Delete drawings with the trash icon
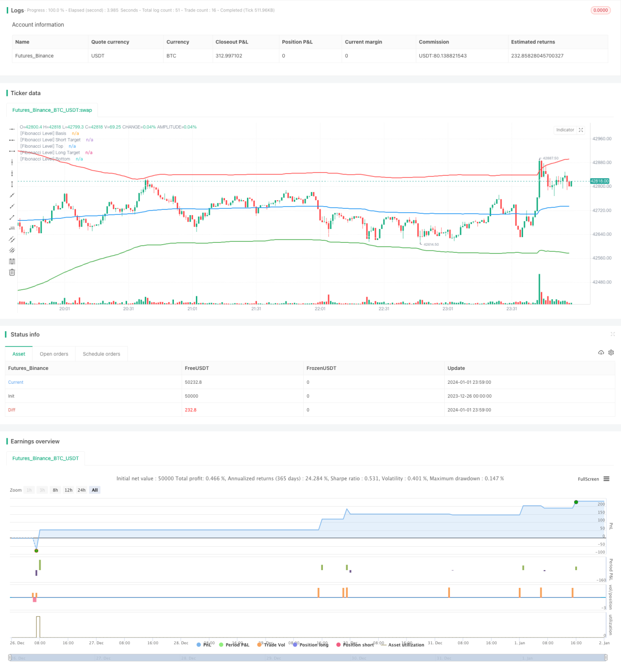Screen dimensions: 621x672 click(12, 272)
